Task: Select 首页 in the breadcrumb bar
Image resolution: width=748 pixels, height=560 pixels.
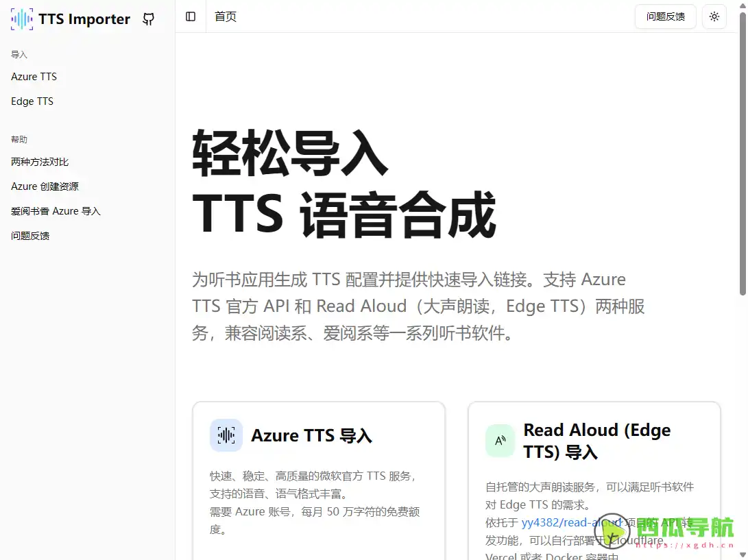Action: point(225,16)
